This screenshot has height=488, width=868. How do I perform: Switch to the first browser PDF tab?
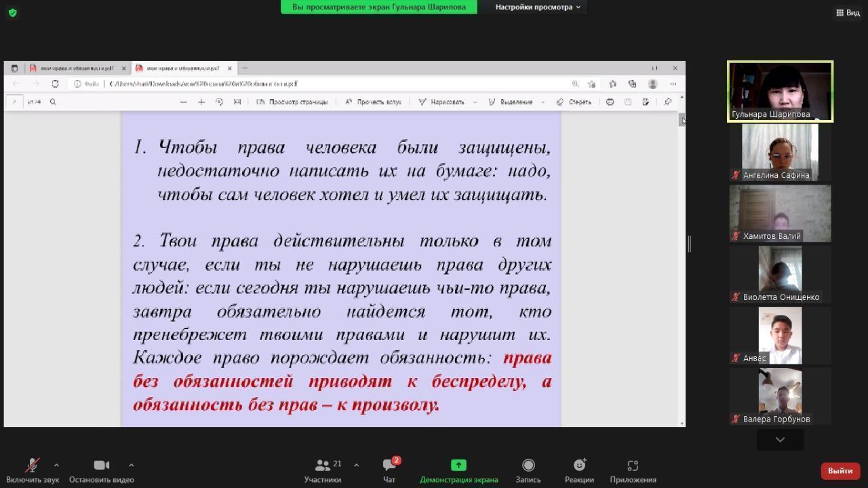point(76,68)
